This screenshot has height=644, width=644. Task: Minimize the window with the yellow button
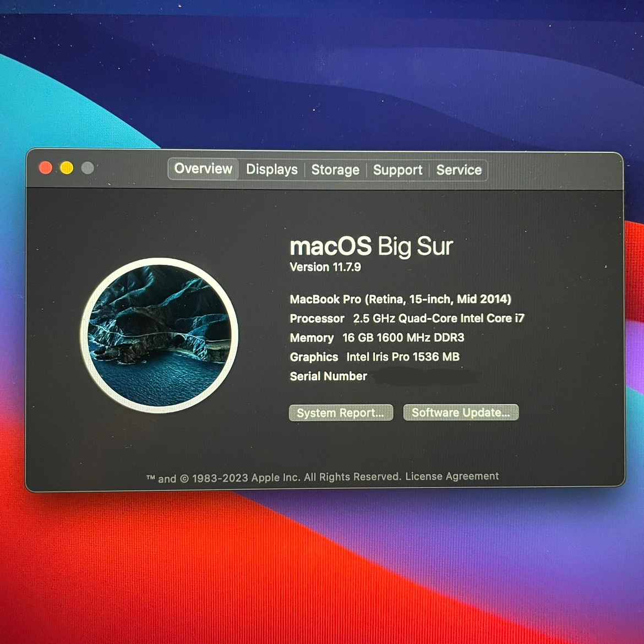[x=67, y=168]
